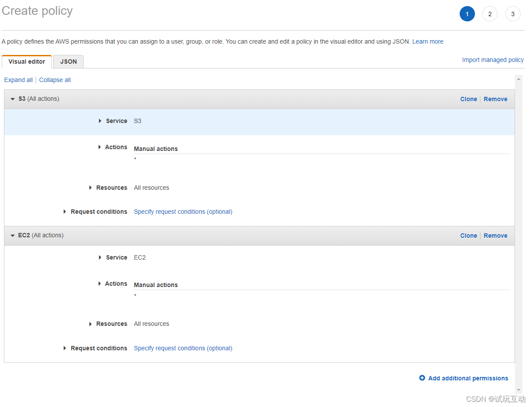Screen dimensions: 532x407
Task: Collapse the EC2 (All actions) section arrow
Action: click(x=13, y=236)
